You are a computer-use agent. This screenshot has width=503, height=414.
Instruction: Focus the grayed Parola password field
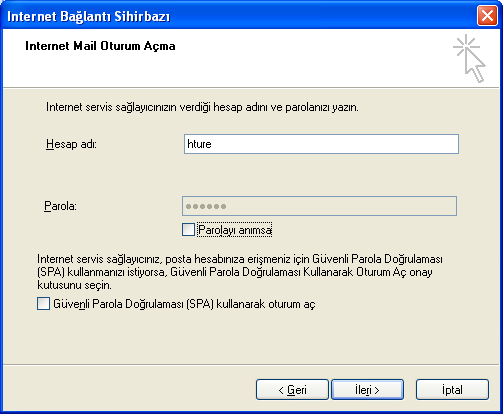tap(319, 206)
